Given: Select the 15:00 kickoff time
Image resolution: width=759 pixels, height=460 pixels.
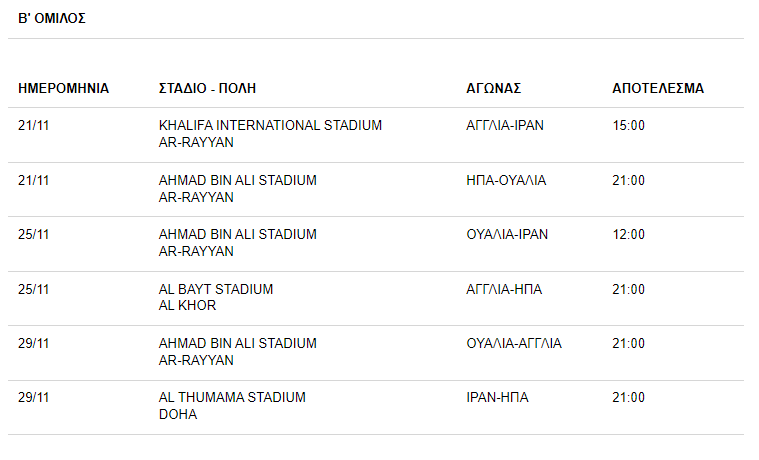Looking at the screenshot, I should 628,125.
